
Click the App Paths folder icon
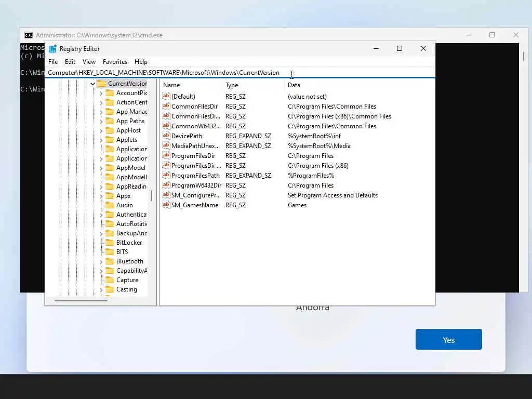coord(110,121)
